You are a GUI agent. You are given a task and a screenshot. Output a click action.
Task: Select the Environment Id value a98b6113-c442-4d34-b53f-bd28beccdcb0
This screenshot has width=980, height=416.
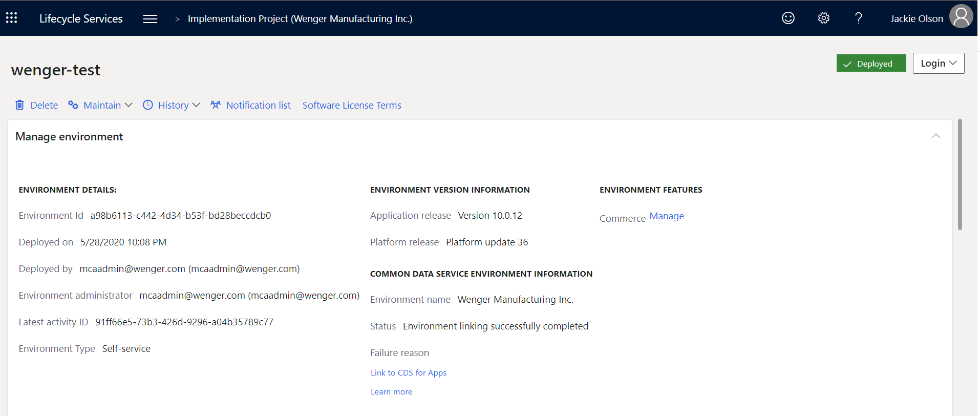point(181,216)
